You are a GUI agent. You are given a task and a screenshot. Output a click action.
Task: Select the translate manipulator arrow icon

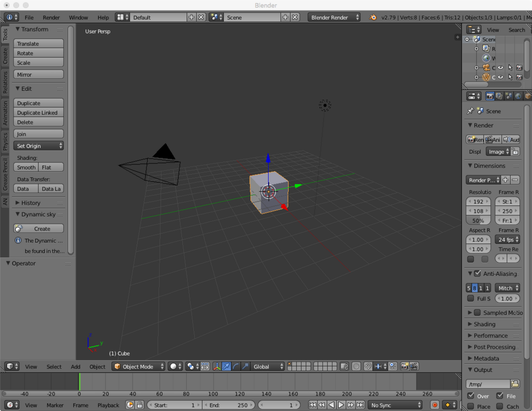click(227, 366)
